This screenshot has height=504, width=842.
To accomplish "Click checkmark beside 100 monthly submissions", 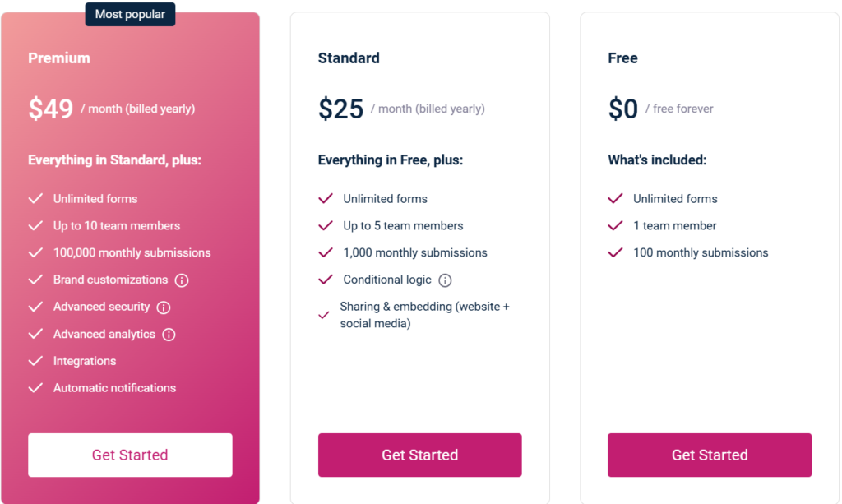I will (615, 252).
